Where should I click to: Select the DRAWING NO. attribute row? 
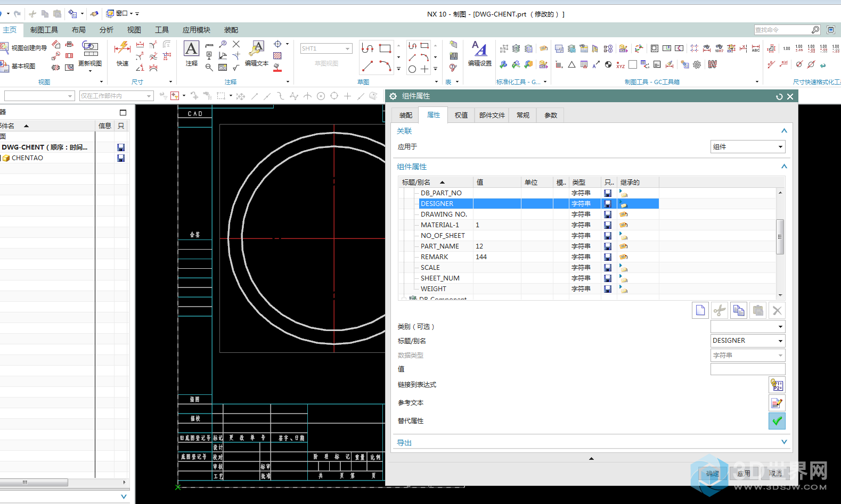click(528, 214)
